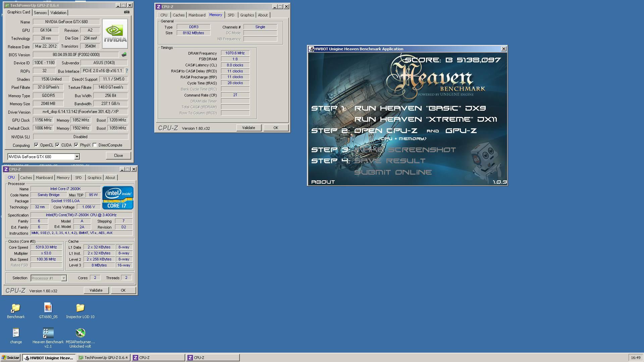Select the Graphics Card tab
The width and height of the screenshot is (644, 362).
[19, 12]
